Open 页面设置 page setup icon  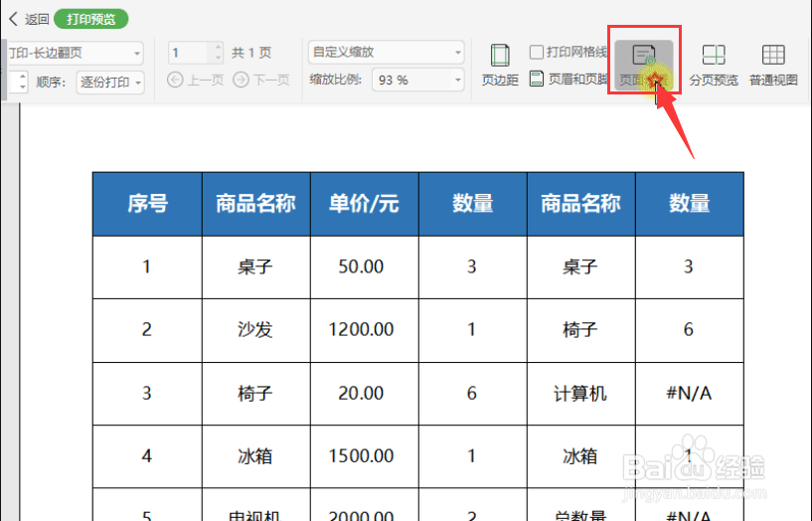tap(644, 65)
